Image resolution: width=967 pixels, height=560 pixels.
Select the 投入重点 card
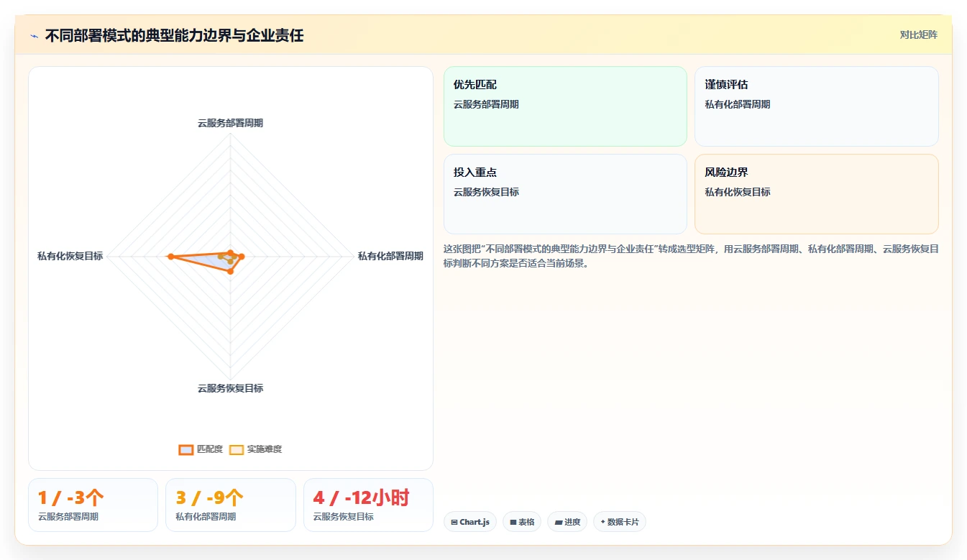pyautogui.click(x=565, y=194)
